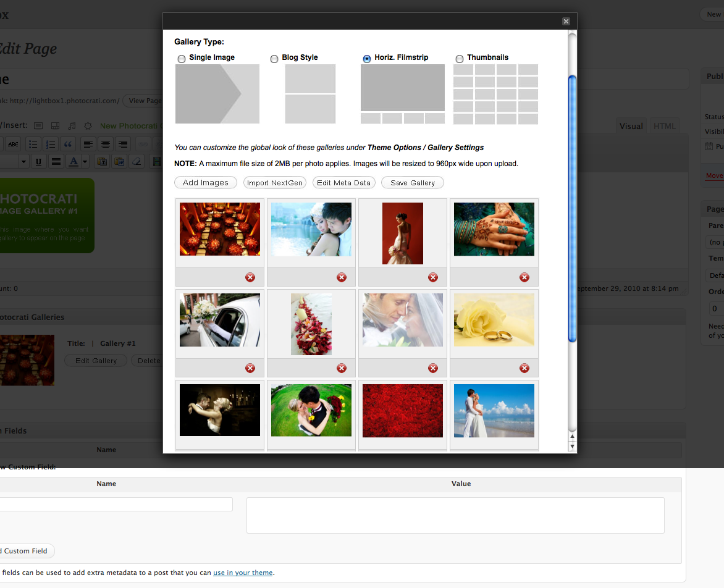This screenshot has width=724, height=588.
Task: Close the gallery dialog with the X
Action: tap(566, 21)
